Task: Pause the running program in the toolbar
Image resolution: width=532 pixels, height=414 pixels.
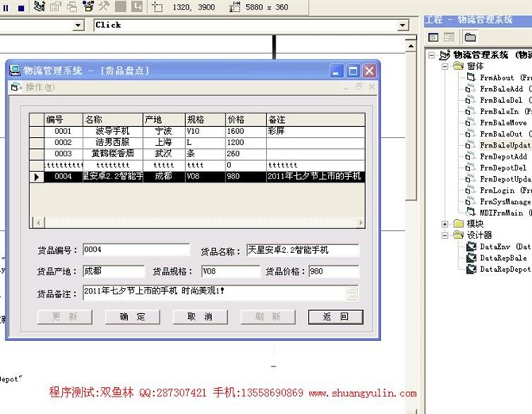Action: [x=6, y=7]
